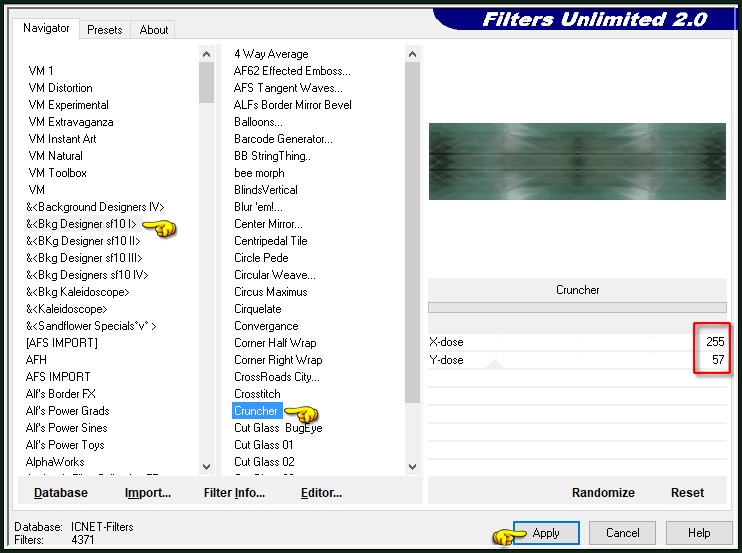
Task: Reset filter parameters
Action: (x=687, y=492)
